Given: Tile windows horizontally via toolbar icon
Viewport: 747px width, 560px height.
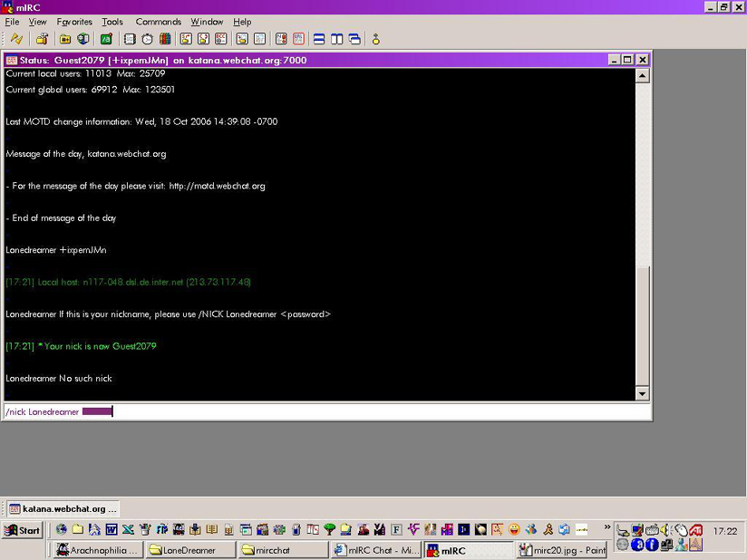Looking at the screenshot, I should pyautogui.click(x=319, y=39).
